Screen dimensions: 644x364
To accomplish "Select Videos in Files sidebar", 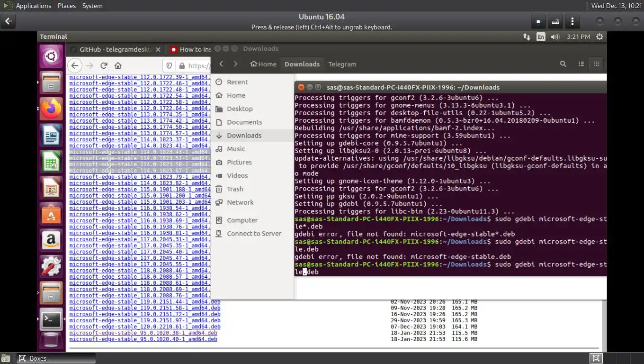I will click(x=252, y=175).
